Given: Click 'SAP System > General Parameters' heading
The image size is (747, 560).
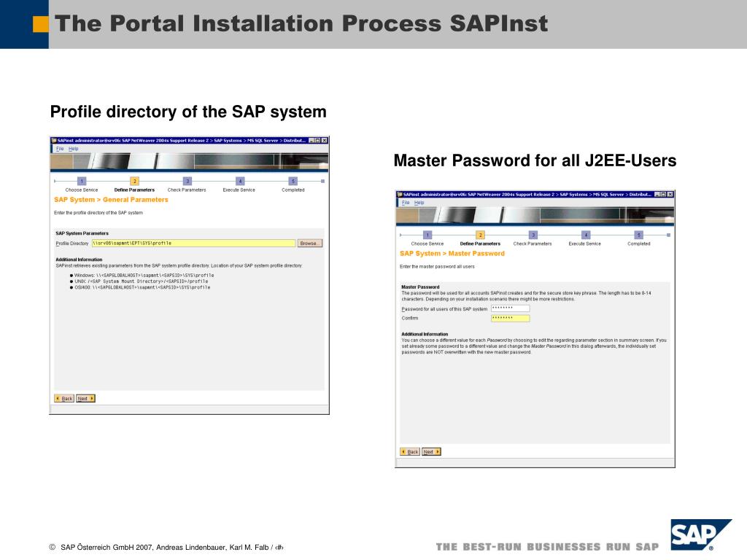Looking at the screenshot, I should (111, 200).
